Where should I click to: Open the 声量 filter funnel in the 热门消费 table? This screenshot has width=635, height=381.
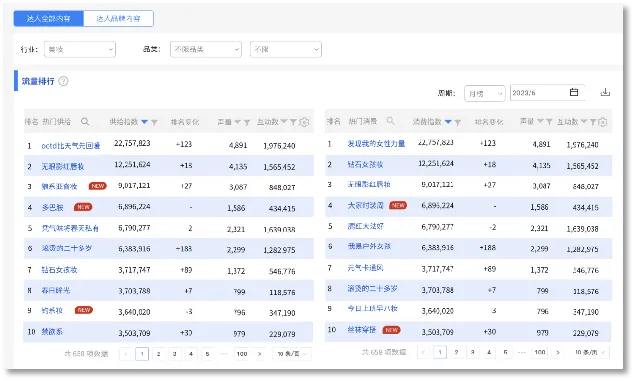point(549,122)
